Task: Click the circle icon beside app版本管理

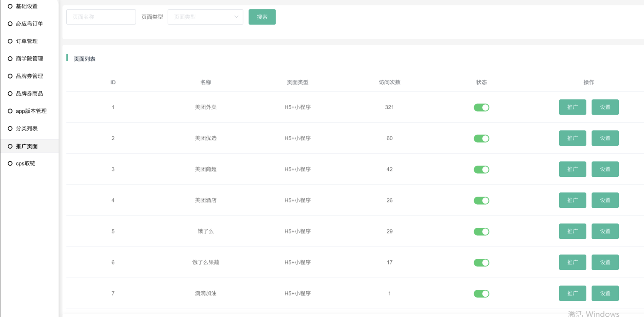Action: point(10,111)
